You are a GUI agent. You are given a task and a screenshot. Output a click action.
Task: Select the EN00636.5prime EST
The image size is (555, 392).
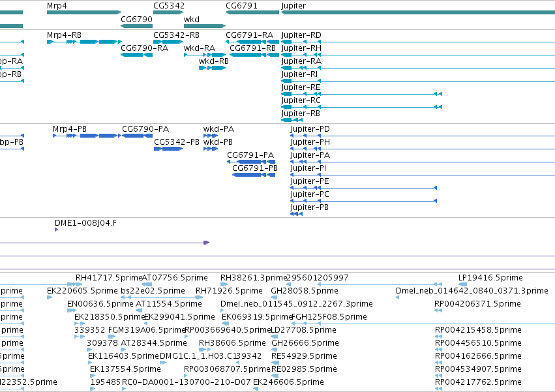tap(72, 310)
